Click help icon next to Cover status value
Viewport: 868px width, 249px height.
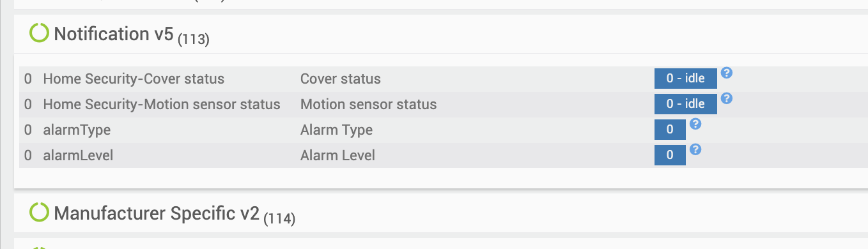point(726,73)
